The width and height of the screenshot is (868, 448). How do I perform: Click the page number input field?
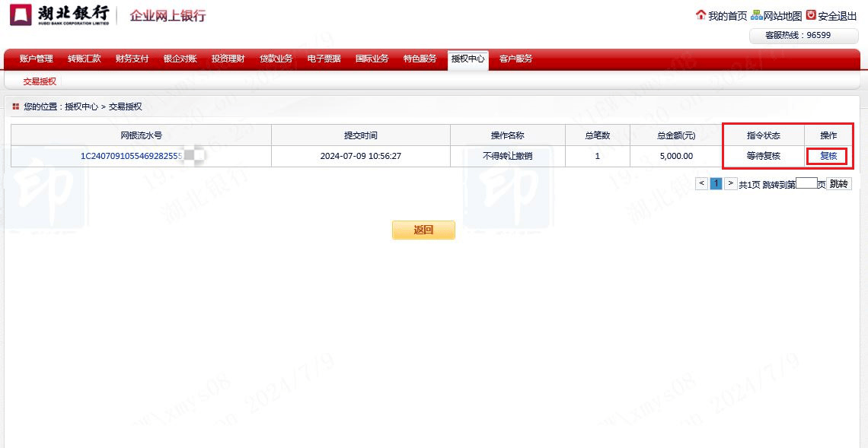(807, 183)
